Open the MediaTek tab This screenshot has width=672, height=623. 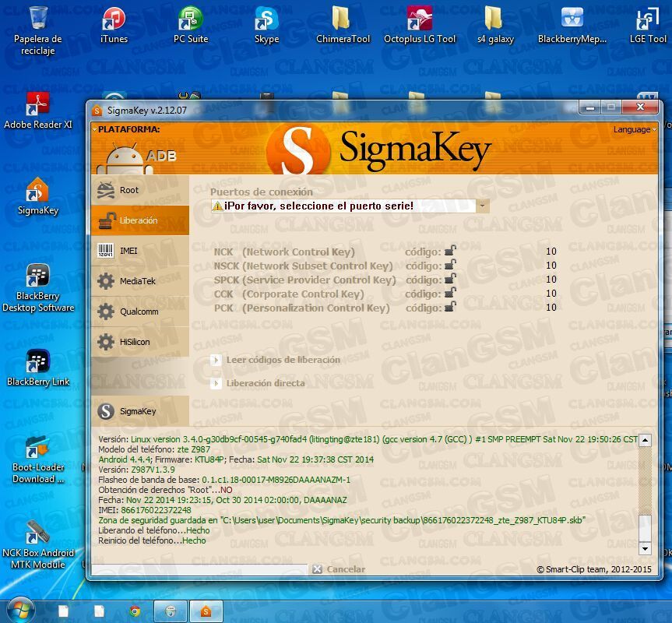coord(139,281)
